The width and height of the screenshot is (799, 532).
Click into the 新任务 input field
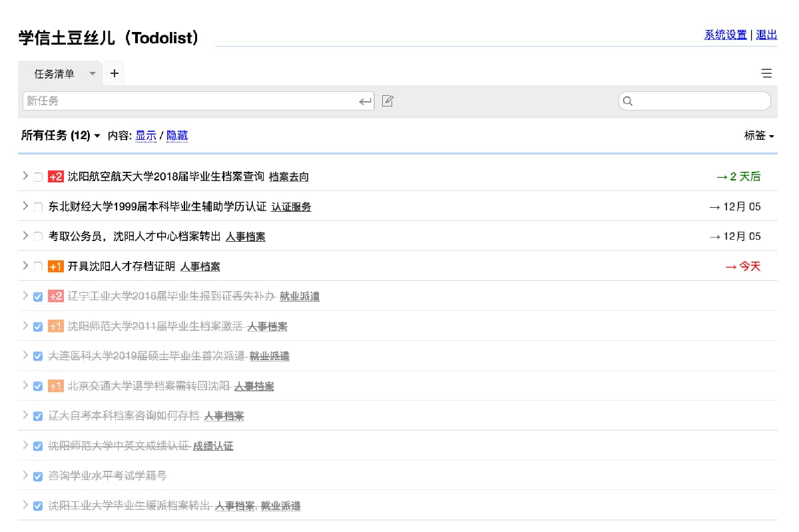point(190,101)
